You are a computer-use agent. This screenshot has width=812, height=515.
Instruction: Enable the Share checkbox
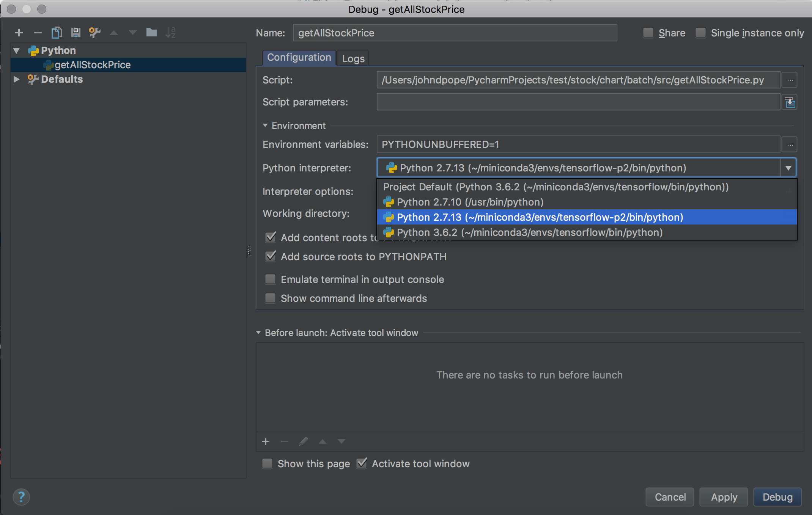tap(648, 33)
